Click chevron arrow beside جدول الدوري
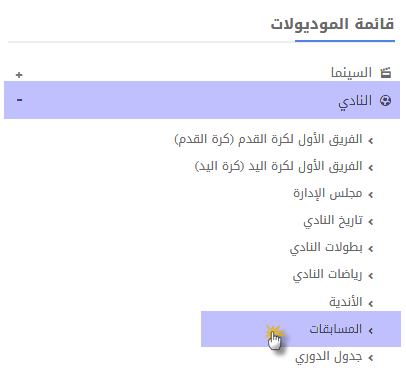The width and height of the screenshot is (406, 373). coord(370,358)
